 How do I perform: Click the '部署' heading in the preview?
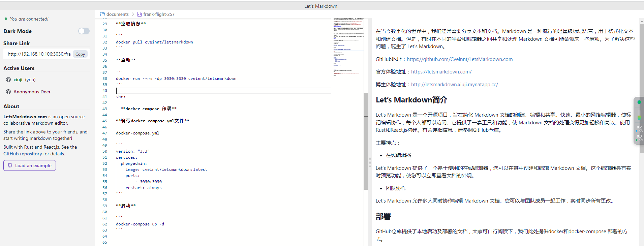[x=383, y=216]
